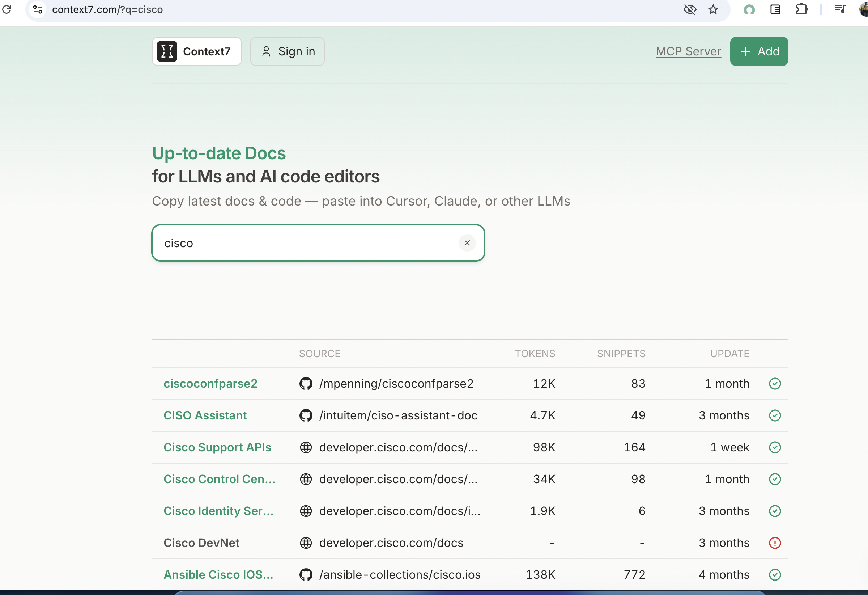Screen dimensions: 868x595
Task: Open the site information icon in address bar
Action: pyautogui.click(x=38, y=9)
